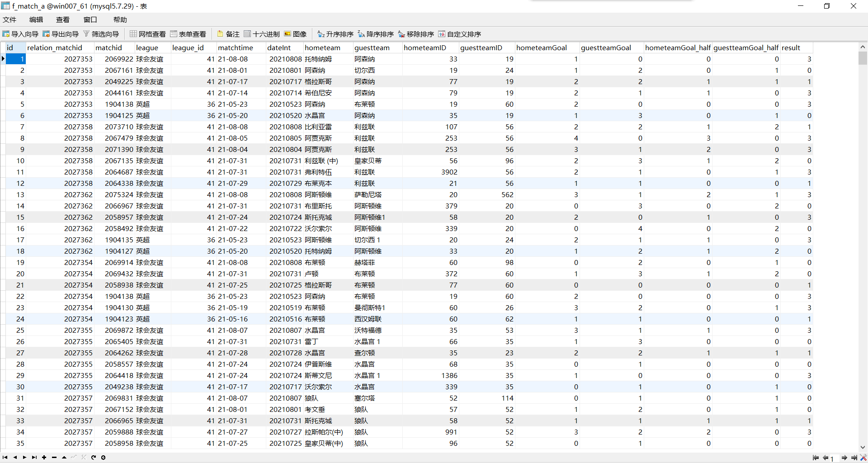This screenshot has width=868, height=463.
Task: Open the 编辑 menu
Action: (x=36, y=19)
